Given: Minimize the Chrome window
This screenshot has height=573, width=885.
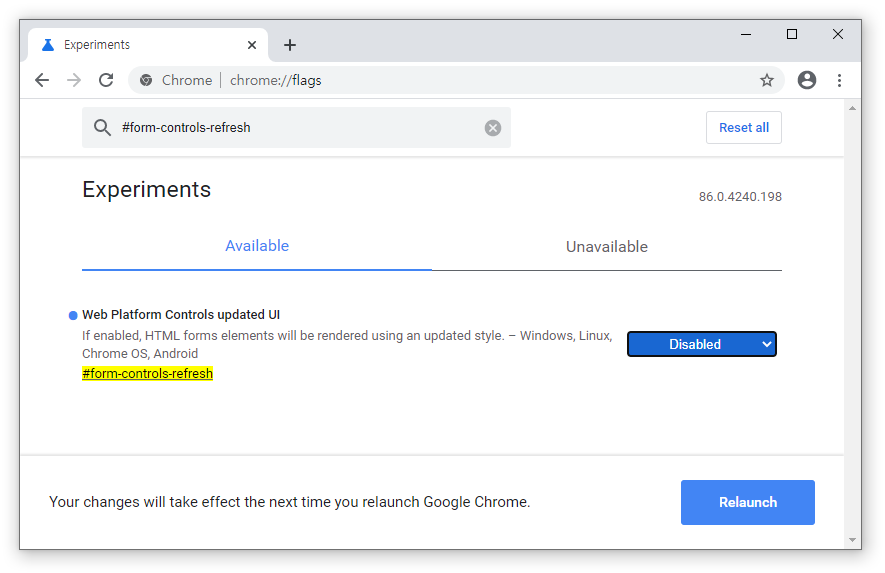Looking at the screenshot, I should [746, 34].
